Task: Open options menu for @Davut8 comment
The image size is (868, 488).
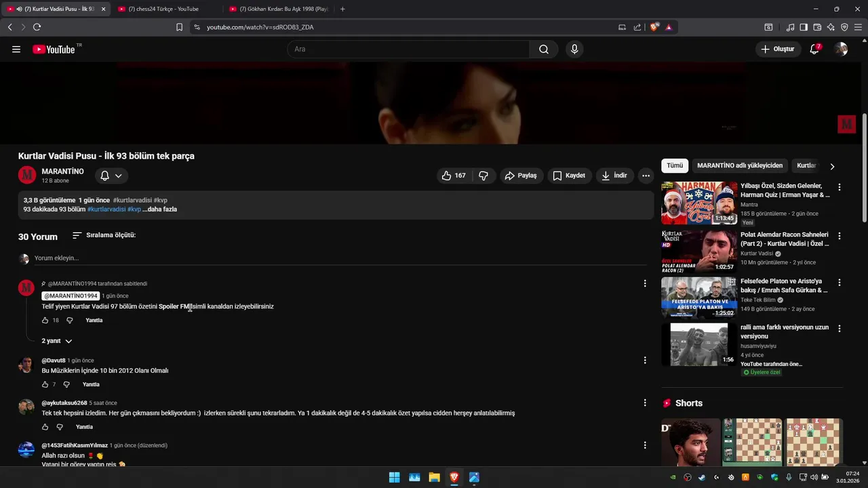Action: tap(645, 361)
